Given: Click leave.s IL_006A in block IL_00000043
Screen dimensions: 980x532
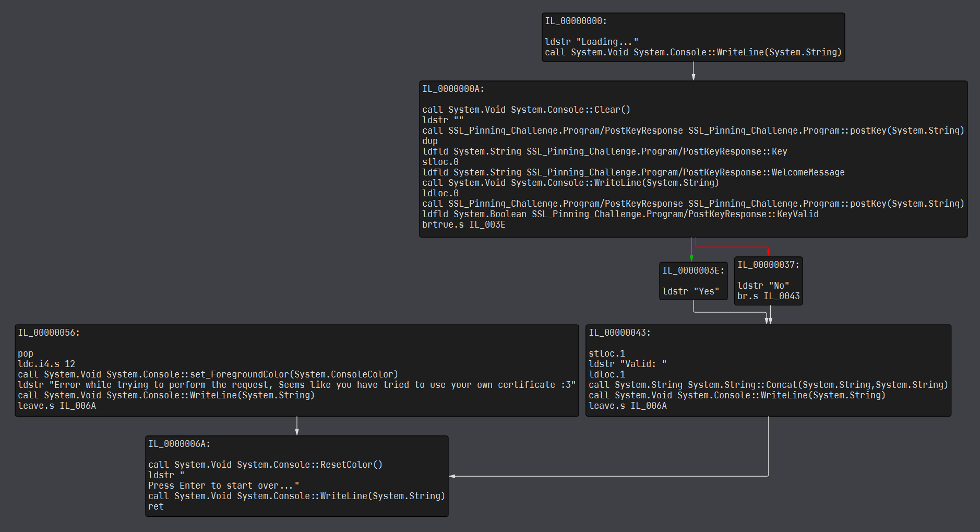Looking at the screenshot, I should click(x=627, y=406).
